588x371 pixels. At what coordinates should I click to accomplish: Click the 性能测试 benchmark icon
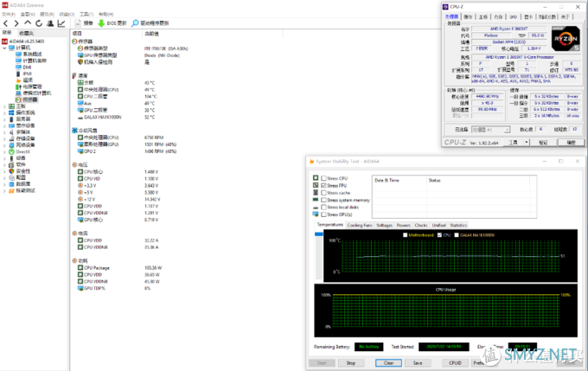click(11, 190)
